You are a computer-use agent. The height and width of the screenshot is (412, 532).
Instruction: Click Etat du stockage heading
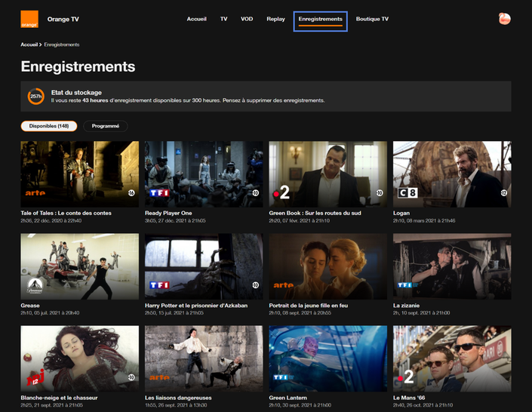click(x=76, y=92)
